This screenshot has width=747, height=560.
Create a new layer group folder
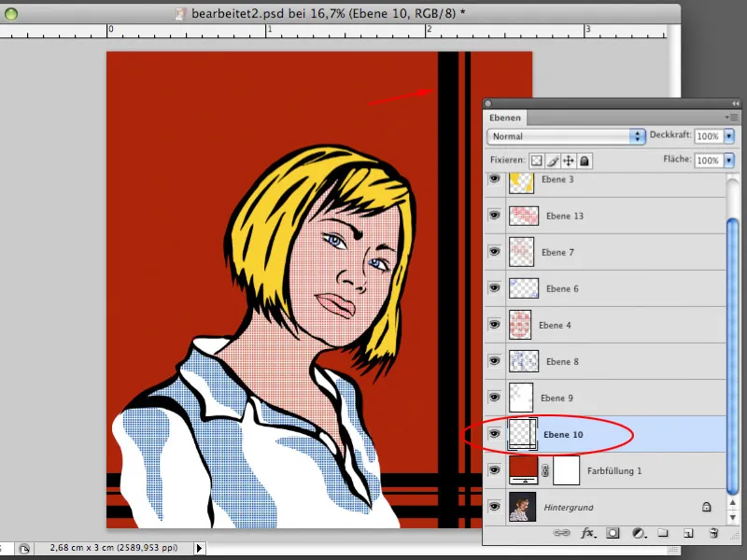663,533
